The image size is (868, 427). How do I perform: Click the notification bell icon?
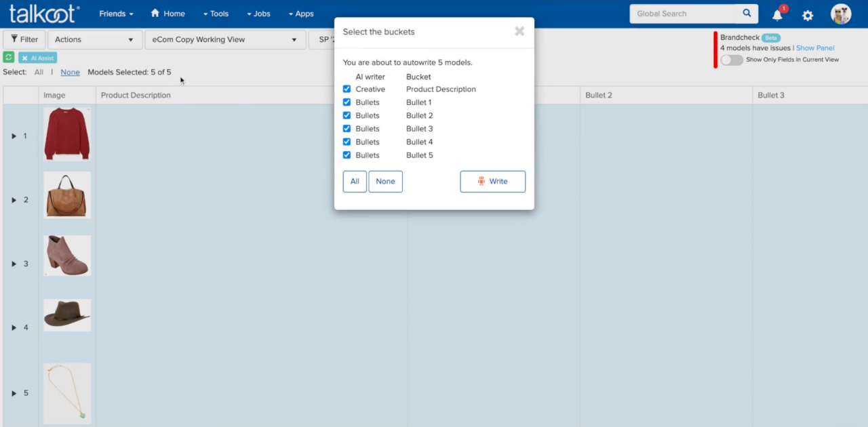[777, 15]
